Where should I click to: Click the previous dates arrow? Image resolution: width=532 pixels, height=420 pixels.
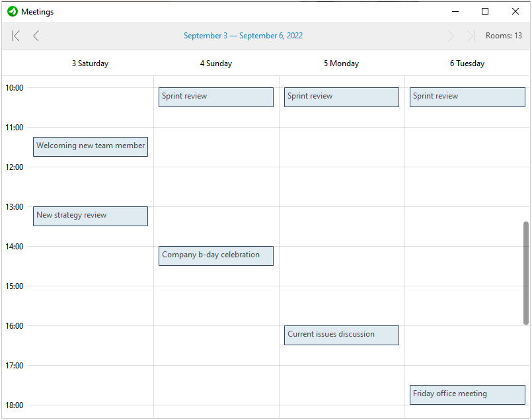(x=36, y=36)
